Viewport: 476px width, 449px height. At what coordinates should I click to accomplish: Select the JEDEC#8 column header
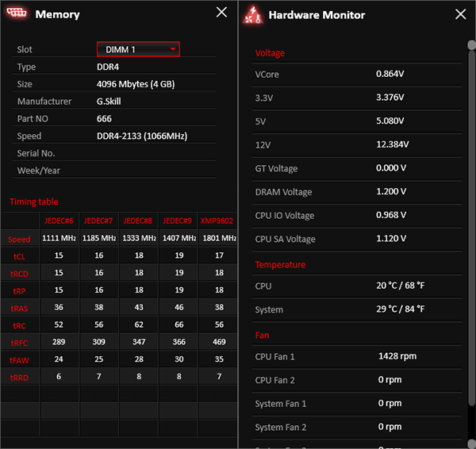click(x=138, y=221)
